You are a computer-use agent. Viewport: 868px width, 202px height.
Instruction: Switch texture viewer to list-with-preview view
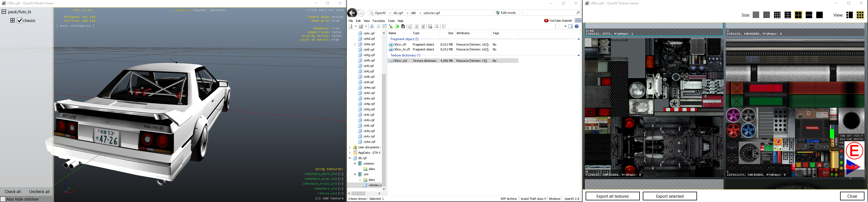tap(850, 15)
